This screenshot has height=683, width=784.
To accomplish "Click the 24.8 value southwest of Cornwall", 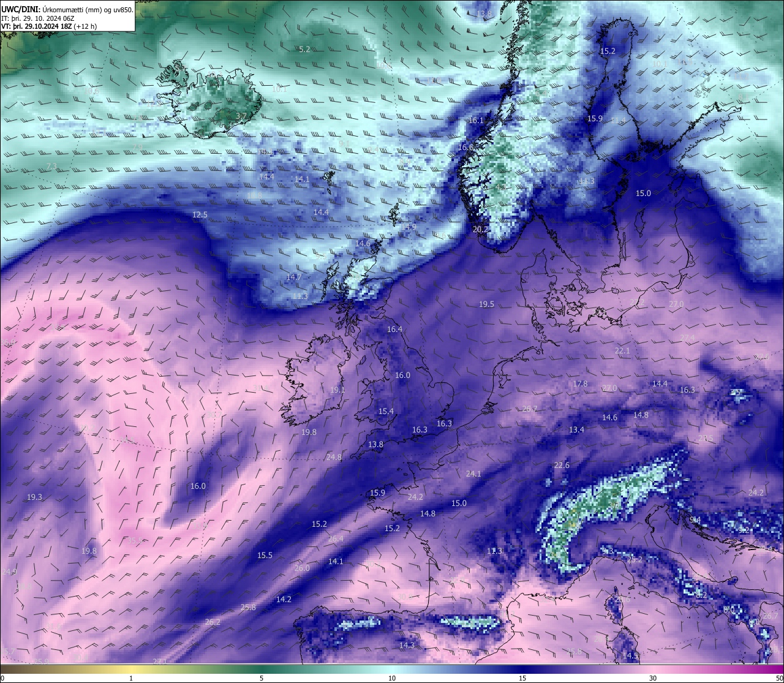I will [334, 458].
